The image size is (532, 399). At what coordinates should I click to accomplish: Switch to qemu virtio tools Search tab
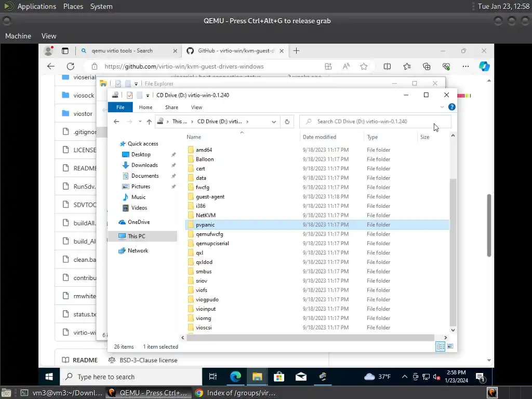[x=129, y=51]
